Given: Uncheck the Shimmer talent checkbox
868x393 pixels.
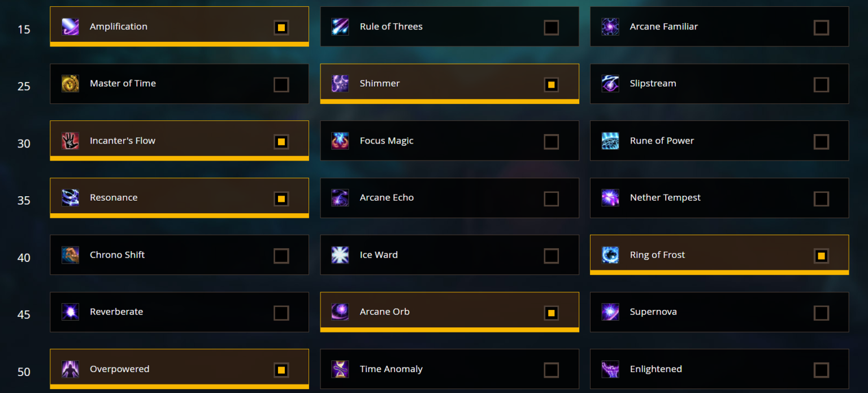Looking at the screenshot, I should coord(551,85).
